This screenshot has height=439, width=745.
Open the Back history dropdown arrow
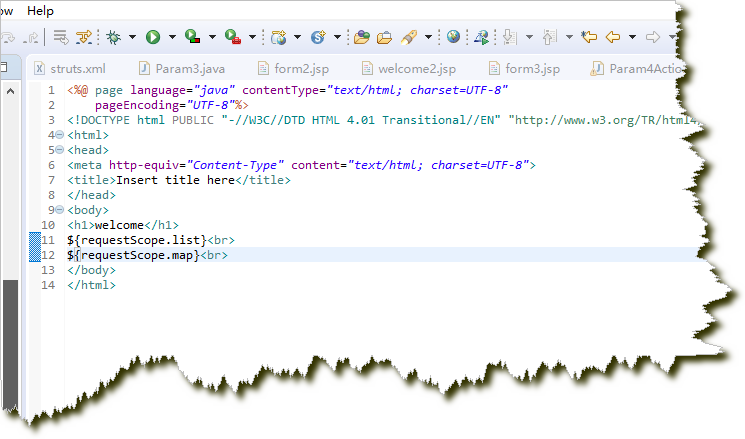pyautogui.click(x=632, y=37)
